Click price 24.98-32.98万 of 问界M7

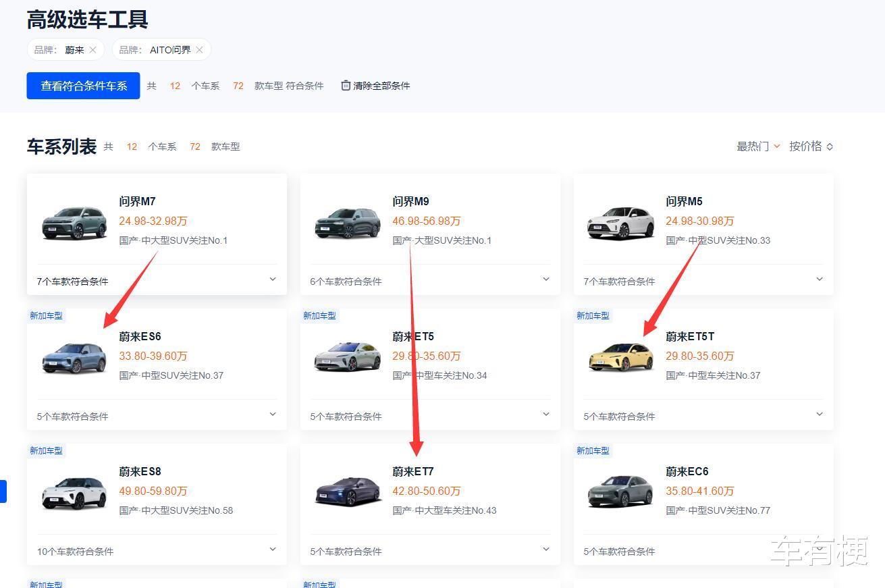pyautogui.click(x=153, y=221)
